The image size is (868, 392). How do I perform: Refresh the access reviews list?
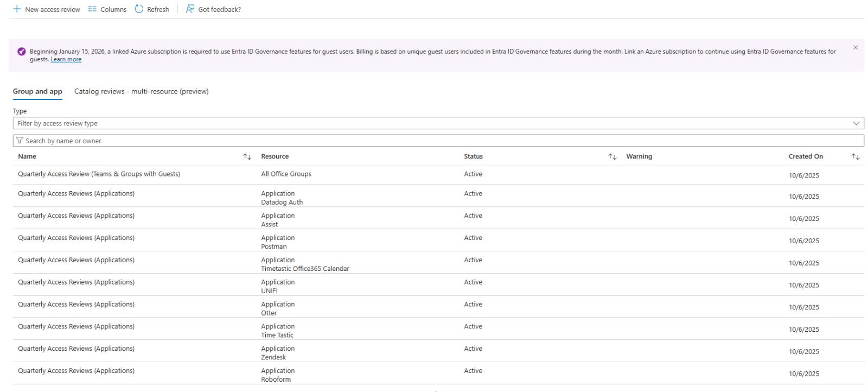152,9
